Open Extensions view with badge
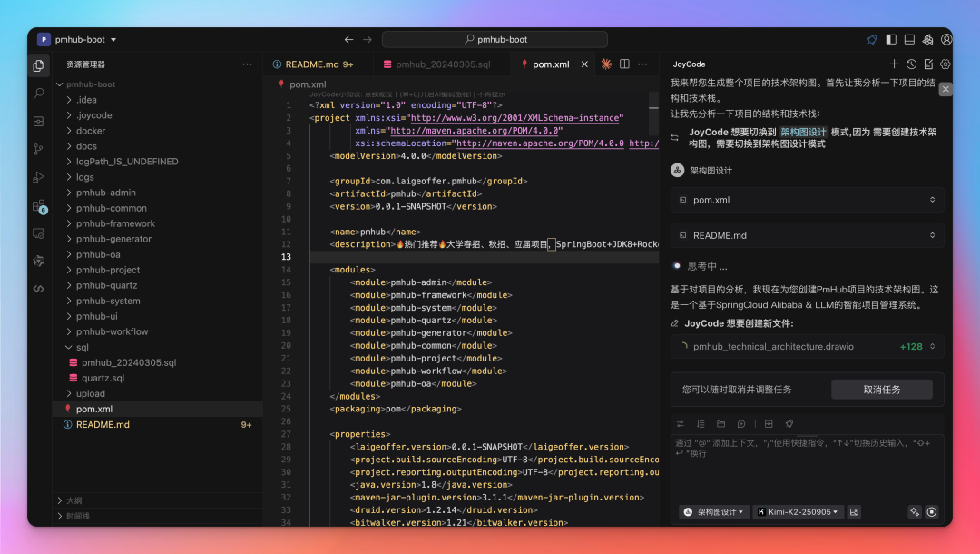980x554 pixels. click(x=38, y=206)
